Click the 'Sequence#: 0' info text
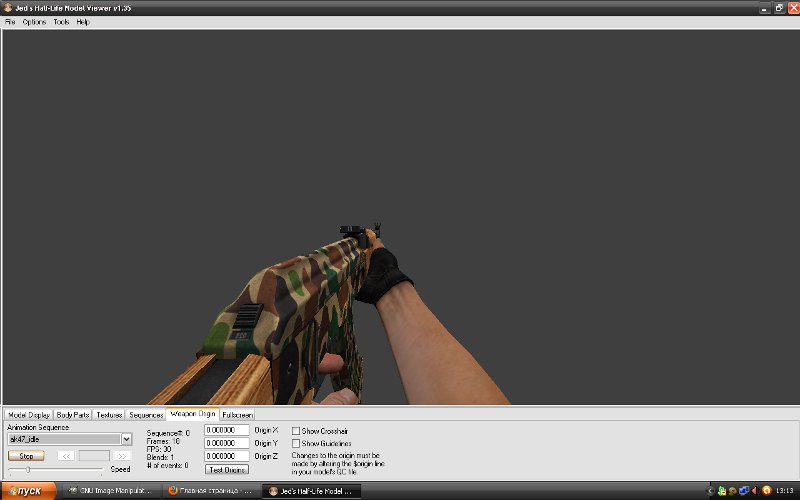The height and width of the screenshot is (500, 800). click(168, 433)
